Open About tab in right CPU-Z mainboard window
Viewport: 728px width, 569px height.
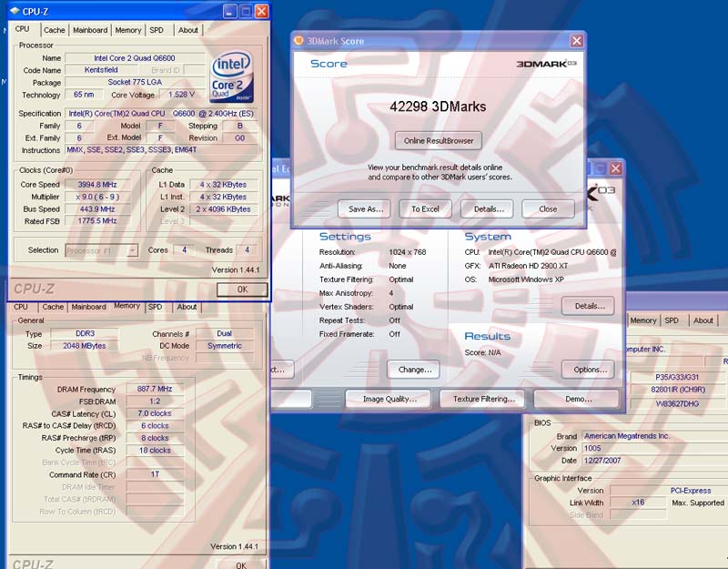click(x=703, y=320)
